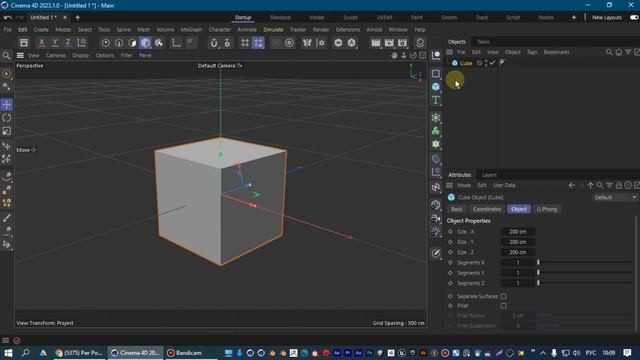Click the Undo arrow icon

point(7,18)
